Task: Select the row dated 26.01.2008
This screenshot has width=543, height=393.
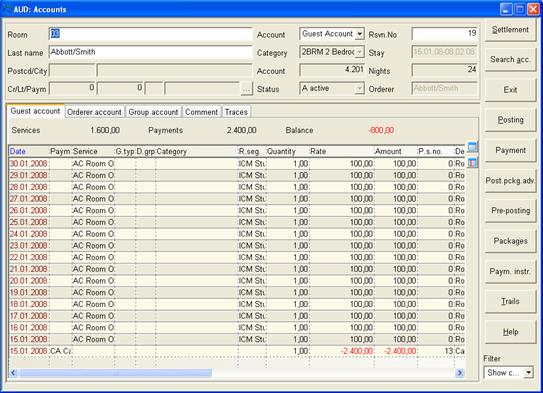Action: coord(237,211)
